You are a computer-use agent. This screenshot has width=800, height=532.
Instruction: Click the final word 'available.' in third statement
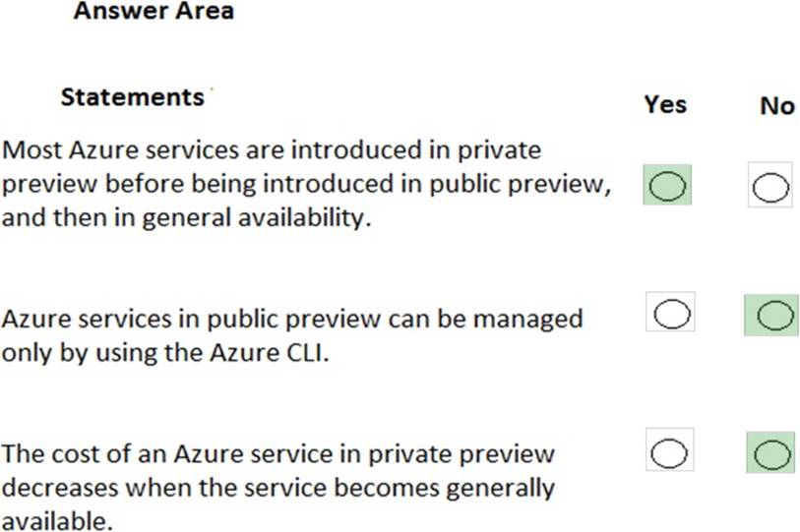pos(57,520)
